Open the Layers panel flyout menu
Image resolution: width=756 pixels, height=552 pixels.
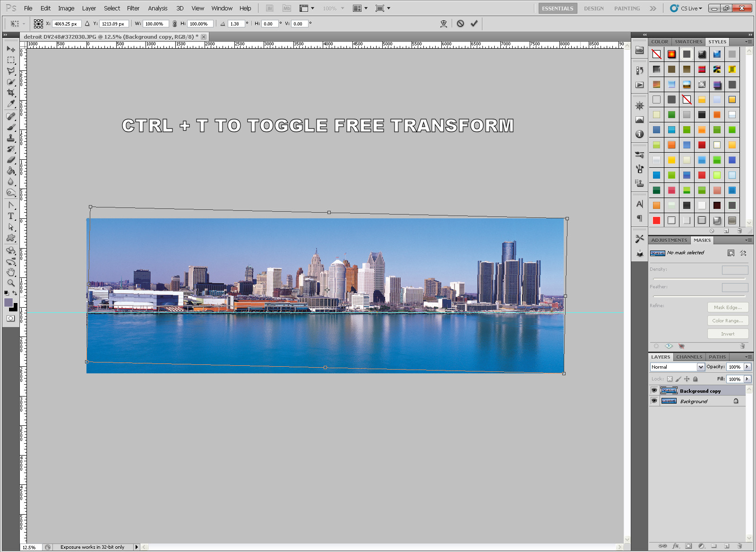click(x=748, y=357)
